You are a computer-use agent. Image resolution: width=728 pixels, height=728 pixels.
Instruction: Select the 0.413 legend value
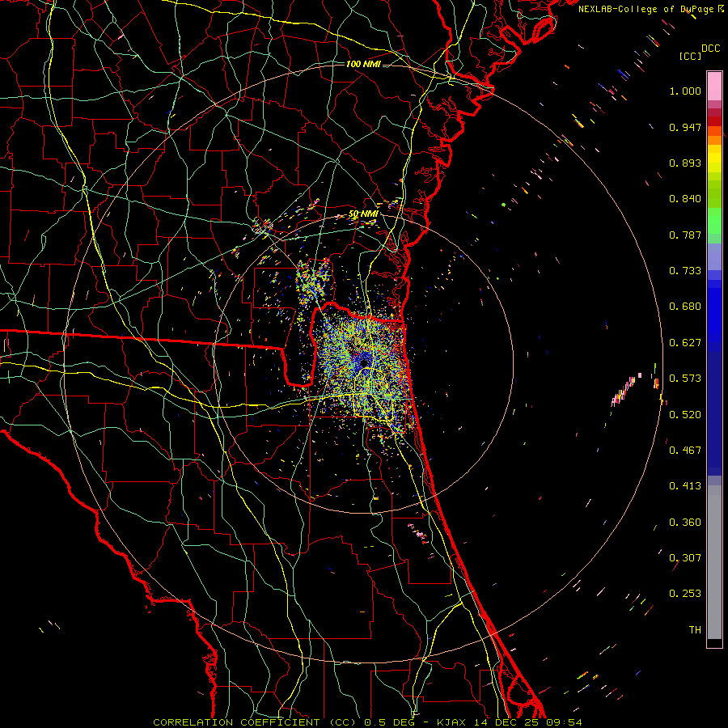pyautogui.click(x=685, y=486)
